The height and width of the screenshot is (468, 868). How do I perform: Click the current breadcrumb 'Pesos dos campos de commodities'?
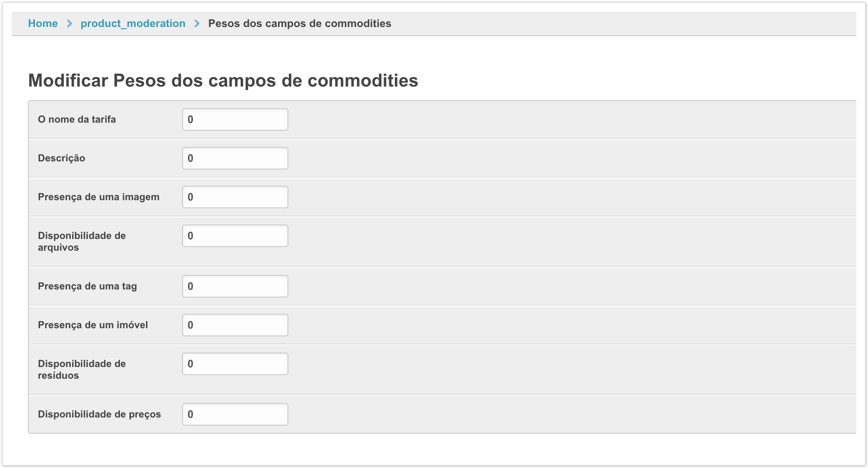299,23
